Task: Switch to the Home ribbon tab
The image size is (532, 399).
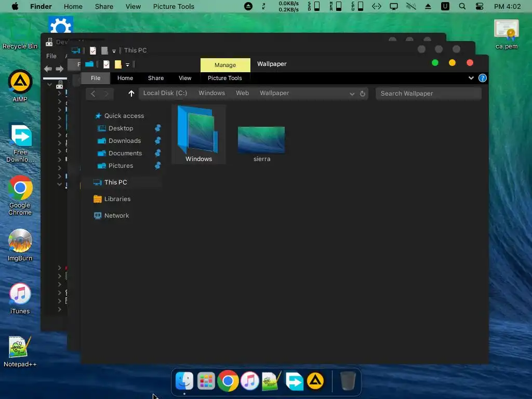Action: coord(125,78)
